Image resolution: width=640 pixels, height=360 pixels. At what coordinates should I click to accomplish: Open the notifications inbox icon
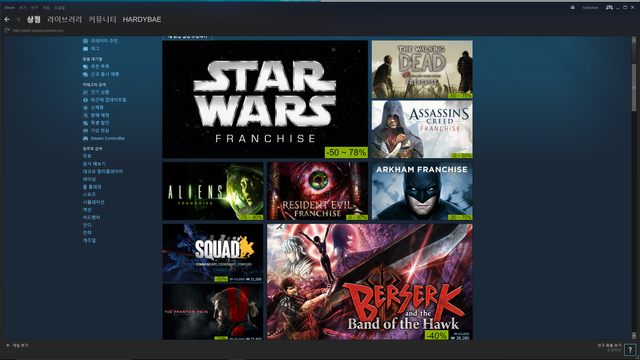click(x=573, y=7)
